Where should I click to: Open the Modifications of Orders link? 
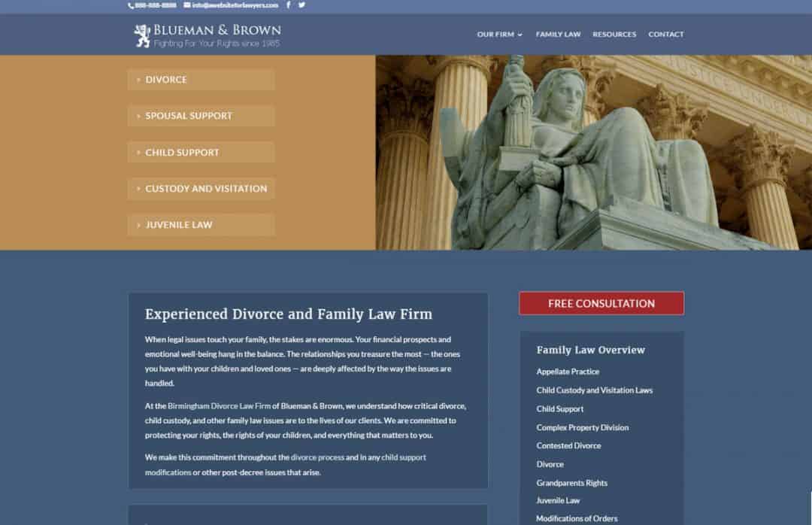point(577,518)
